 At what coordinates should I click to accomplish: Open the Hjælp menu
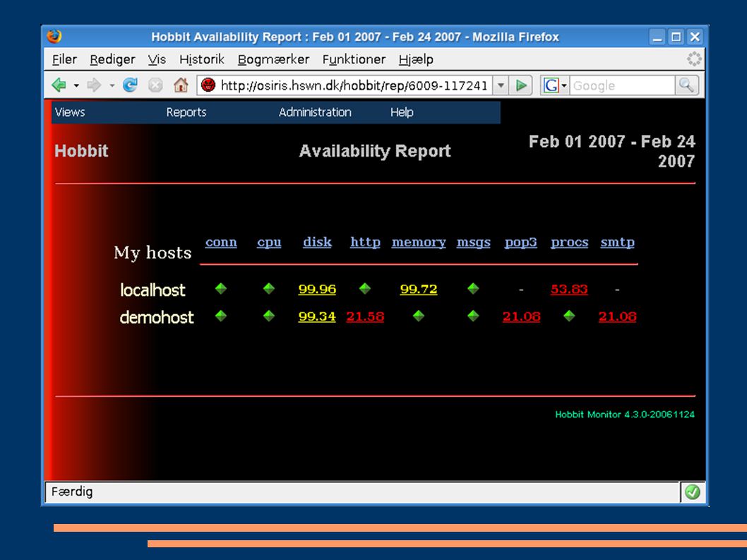coord(416,59)
